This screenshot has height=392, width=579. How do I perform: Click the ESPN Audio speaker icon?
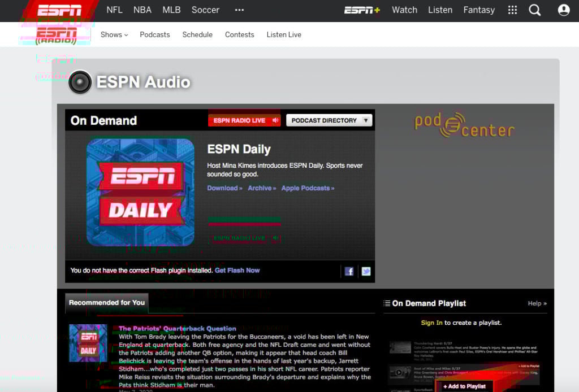80,82
